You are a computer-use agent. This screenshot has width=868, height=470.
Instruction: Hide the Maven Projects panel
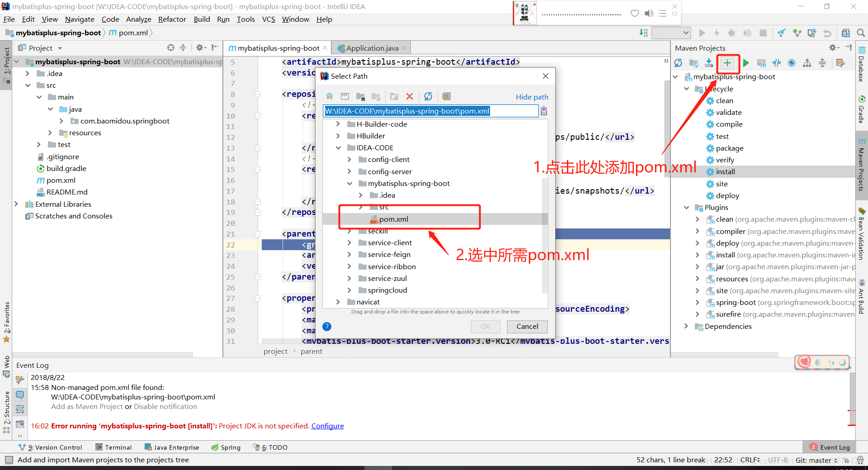pyautogui.click(x=848, y=47)
